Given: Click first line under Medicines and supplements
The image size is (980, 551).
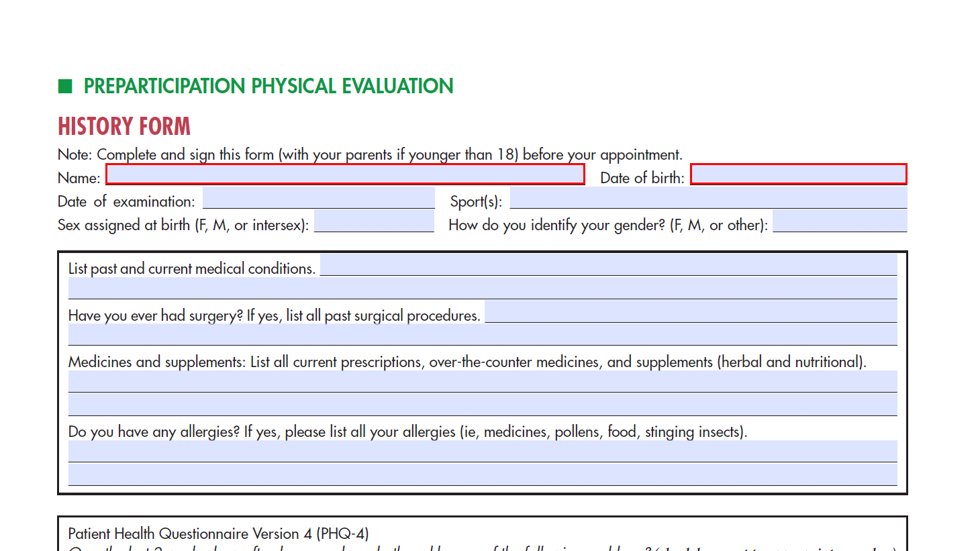Looking at the screenshot, I should (x=482, y=382).
